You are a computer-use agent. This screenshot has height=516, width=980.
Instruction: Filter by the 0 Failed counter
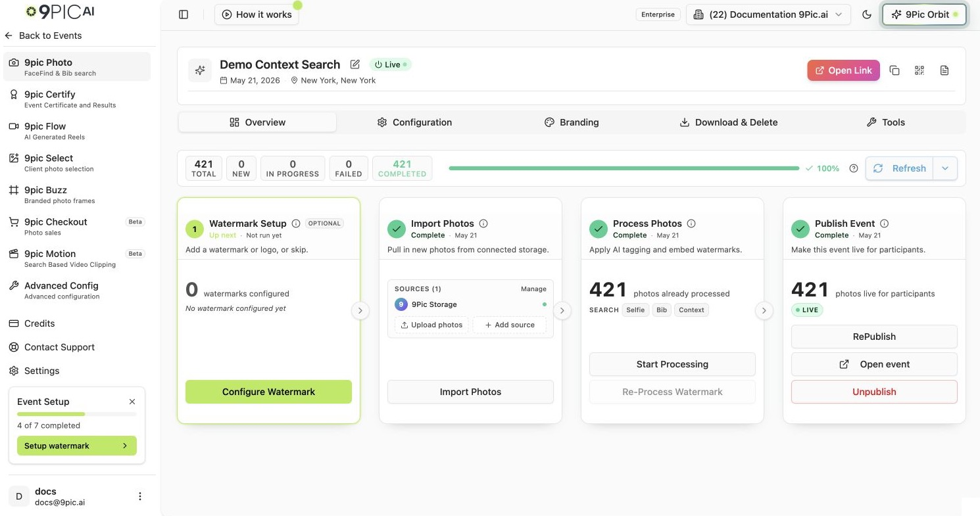(349, 168)
